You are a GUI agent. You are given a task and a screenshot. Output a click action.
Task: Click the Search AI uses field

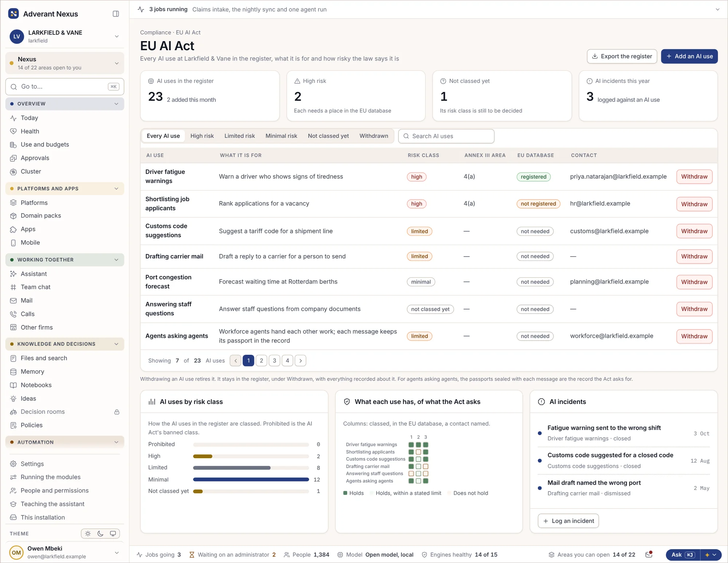[446, 136]
